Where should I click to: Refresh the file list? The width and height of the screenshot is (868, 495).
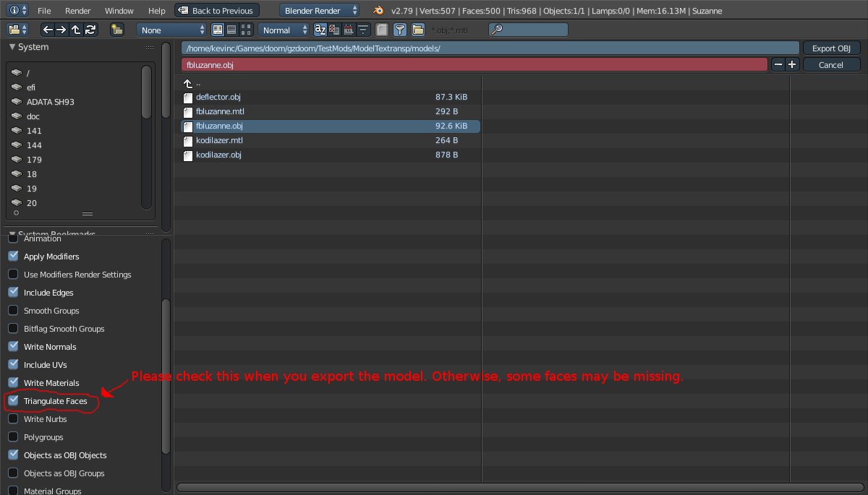(90, 30)
